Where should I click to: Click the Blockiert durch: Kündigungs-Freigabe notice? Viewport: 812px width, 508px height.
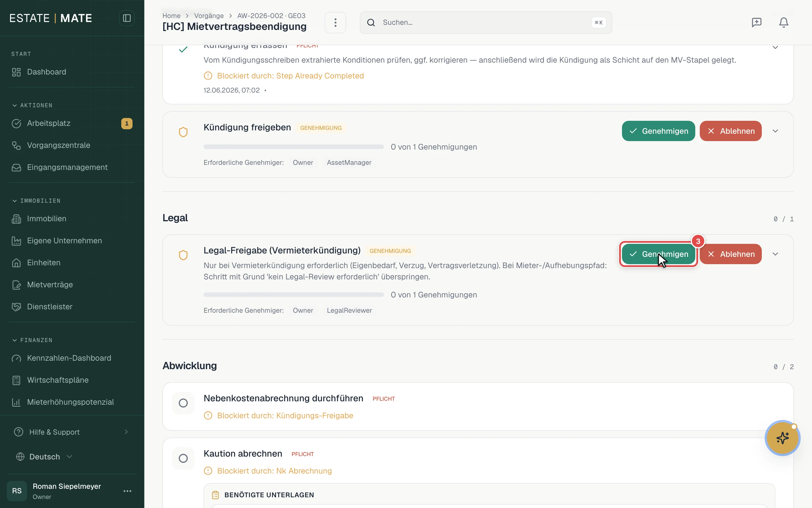click(x=278, y=416)
